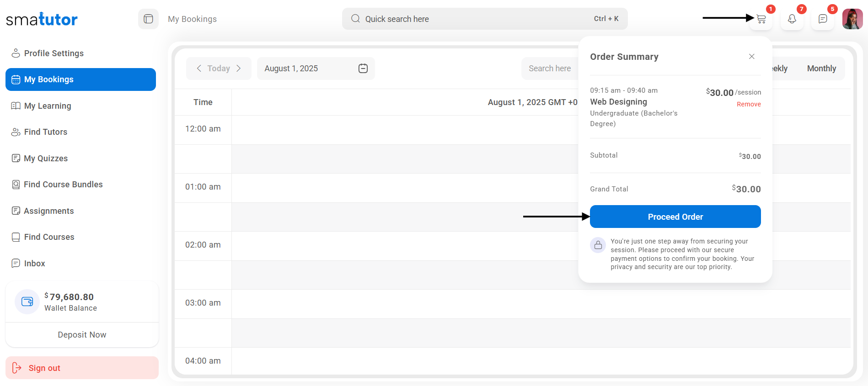The height and width of the screenshot is (386, 868).
Task: Select the August 1, 2025 date field
Action: 306,69
